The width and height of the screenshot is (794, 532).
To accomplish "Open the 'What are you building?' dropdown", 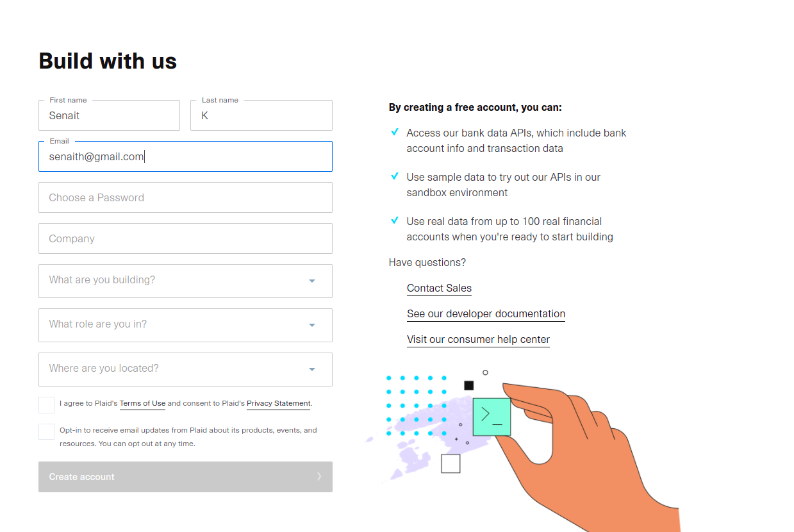I will pyautogui.click(x=185, y=281).
